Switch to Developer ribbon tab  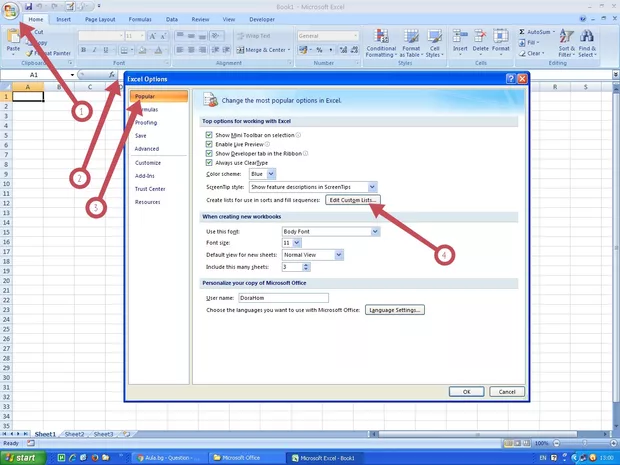[262, 19]
